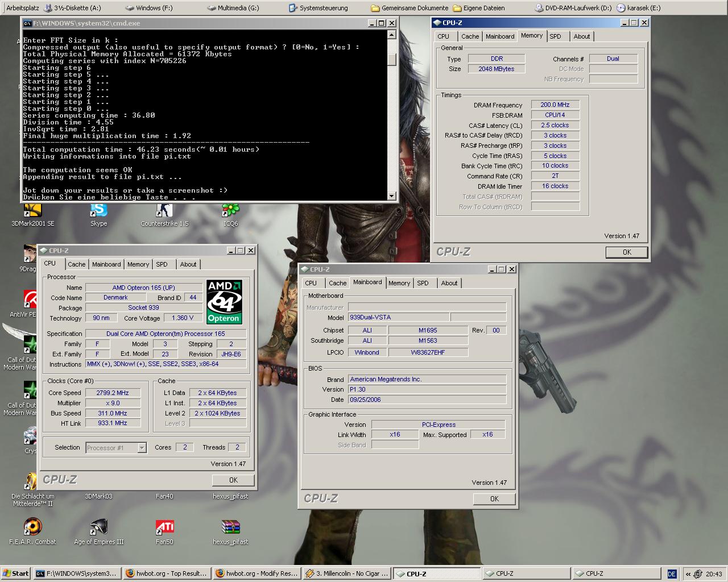Select CPU tab in the Mainboard window
The image size is (728, 582).
point(311,283)
